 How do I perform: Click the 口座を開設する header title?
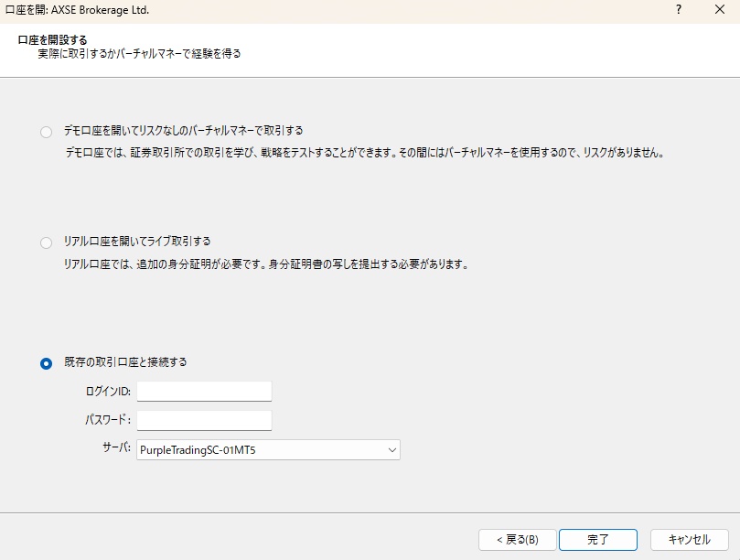click(53, 39)
